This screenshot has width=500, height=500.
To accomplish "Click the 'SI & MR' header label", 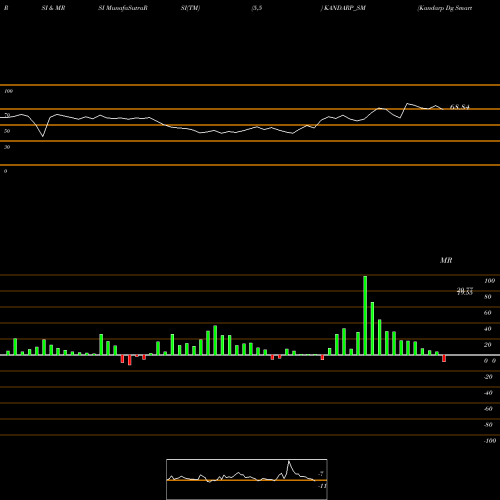I will point(53,8).
